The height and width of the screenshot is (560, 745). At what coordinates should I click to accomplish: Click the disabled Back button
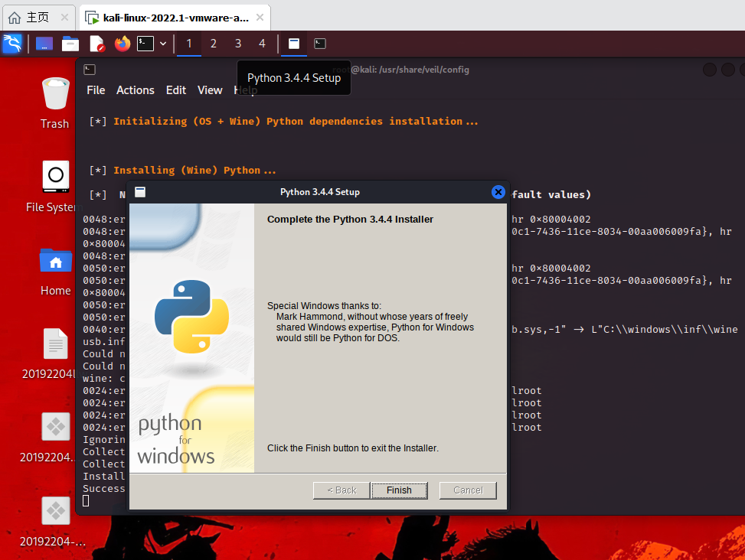341,490
